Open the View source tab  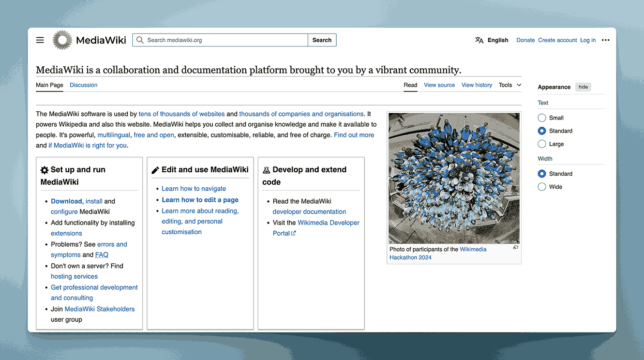[439, 85]
